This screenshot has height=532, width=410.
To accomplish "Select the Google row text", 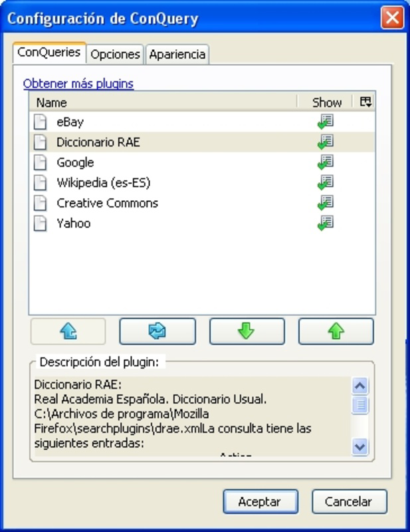I will pyautogui.click(x=75, y=163).
